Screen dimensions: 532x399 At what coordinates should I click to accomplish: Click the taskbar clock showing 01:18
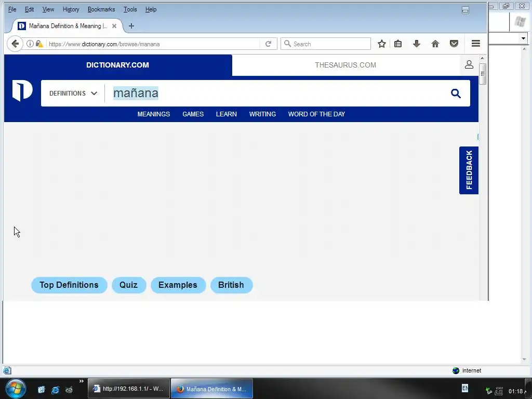click(x=517, y=391)
